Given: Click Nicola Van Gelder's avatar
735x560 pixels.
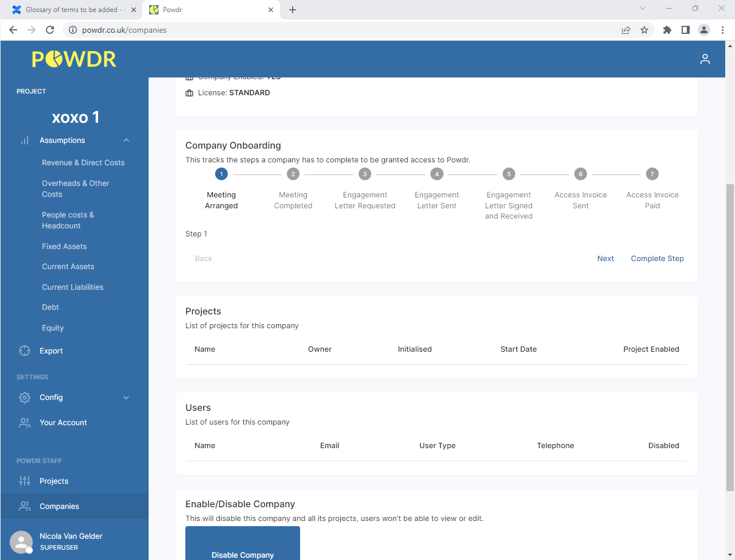Looking at the screenshot, I should tap(21, 542).
